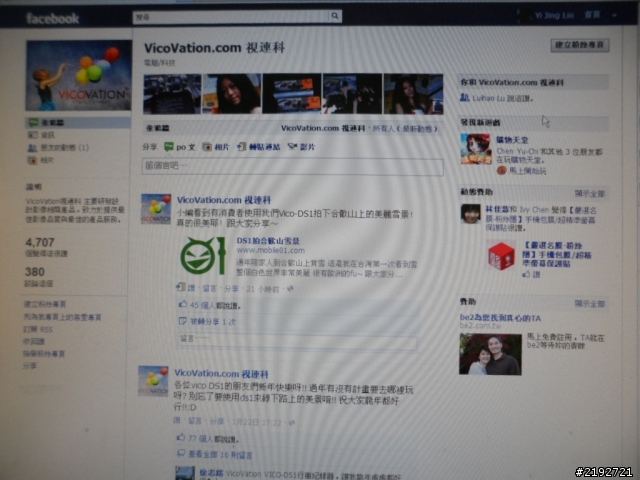Click the be2 couple ad photo
Image resolution: width=640 pixels, height=480 pixels.
(x=490, y=354)
